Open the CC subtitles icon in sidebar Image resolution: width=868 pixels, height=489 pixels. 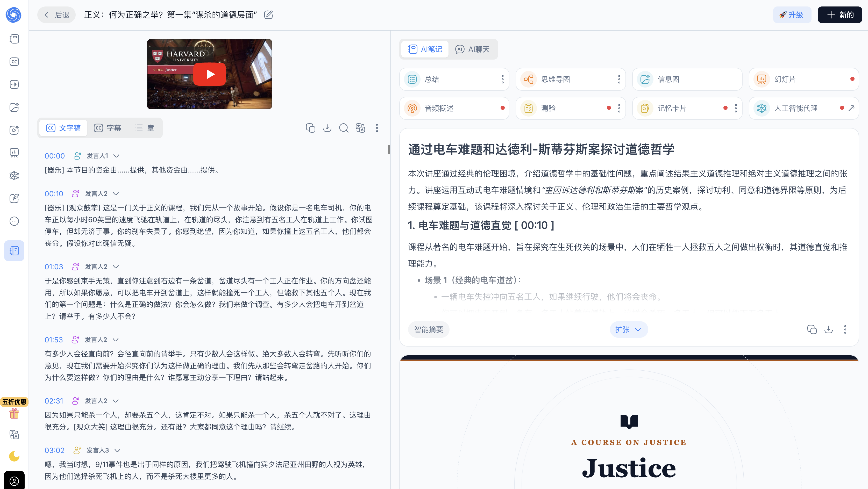tap(14, 62)
